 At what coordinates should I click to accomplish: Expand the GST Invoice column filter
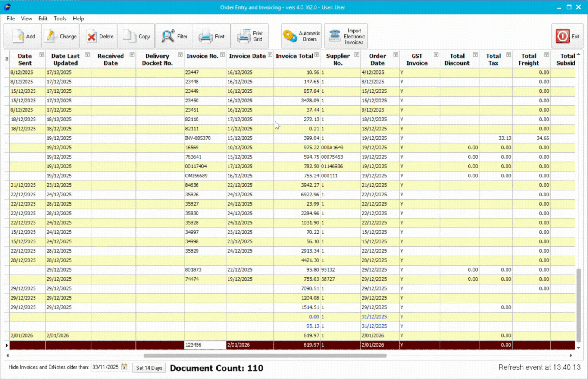click(436, 55)
